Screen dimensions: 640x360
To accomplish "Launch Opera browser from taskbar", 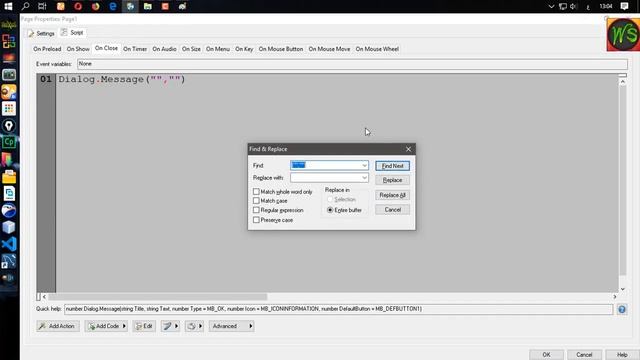I will [x=78, y=6].
